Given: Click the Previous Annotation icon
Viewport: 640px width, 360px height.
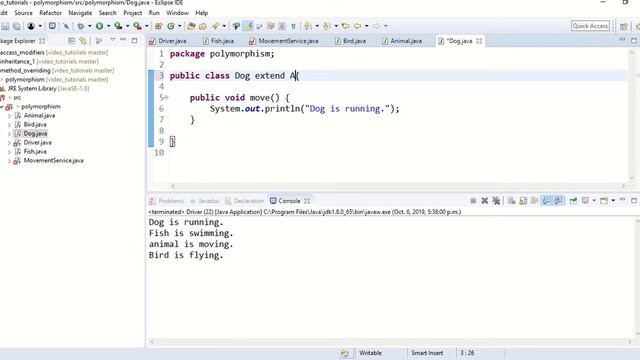Looking at the screenshot, I should 327,26.
